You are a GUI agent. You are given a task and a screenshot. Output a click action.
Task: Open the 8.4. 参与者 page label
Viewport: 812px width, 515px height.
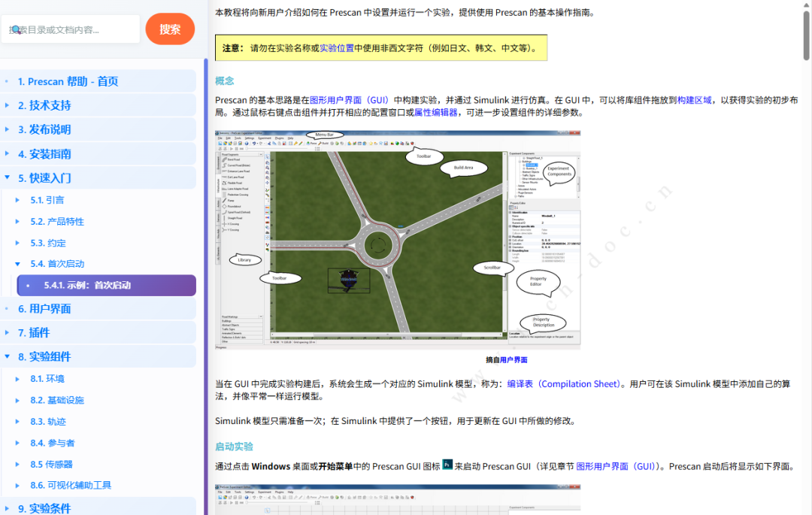53,443
